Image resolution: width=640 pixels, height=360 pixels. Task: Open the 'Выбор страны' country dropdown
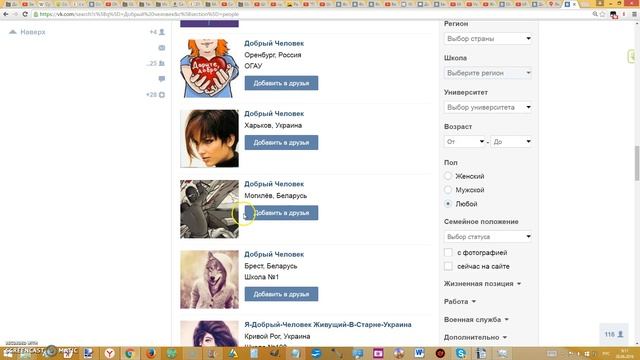pyautogui.click(x=488, y=39)
